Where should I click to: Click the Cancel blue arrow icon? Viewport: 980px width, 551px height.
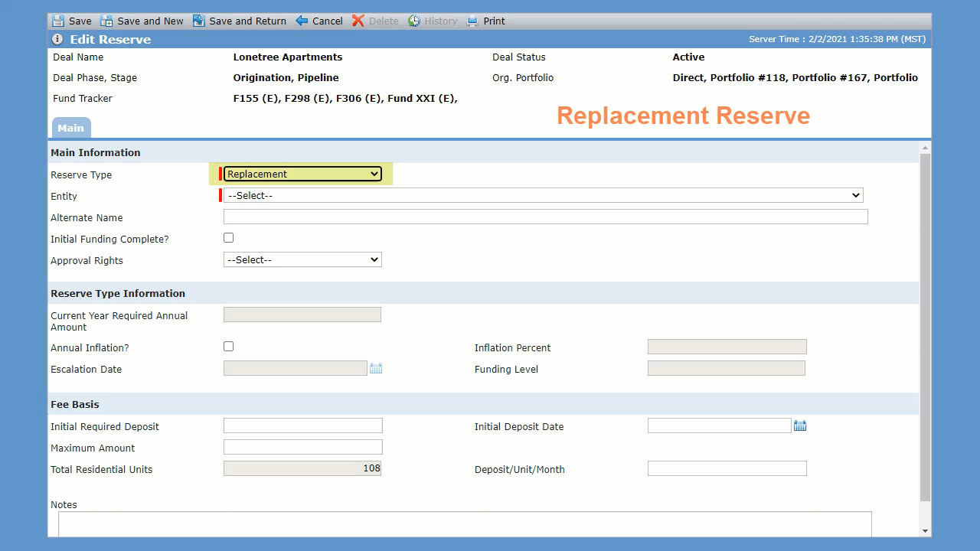point(302,21)
